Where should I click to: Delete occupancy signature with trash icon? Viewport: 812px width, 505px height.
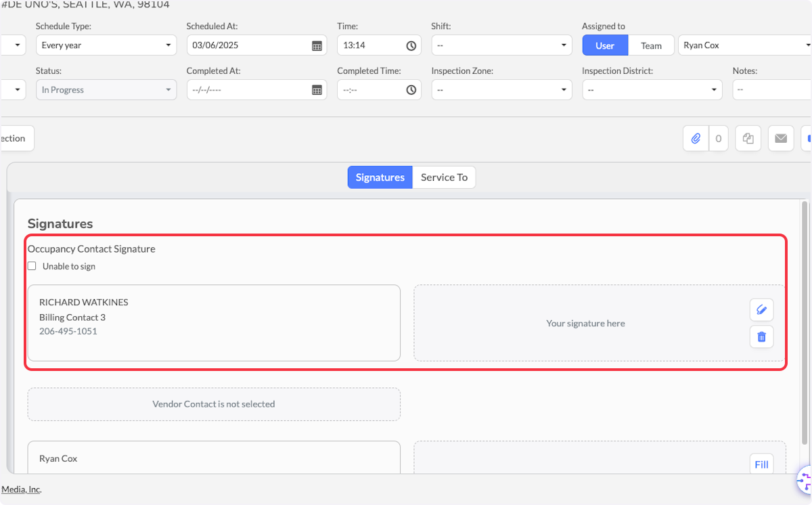click(762, 336)
